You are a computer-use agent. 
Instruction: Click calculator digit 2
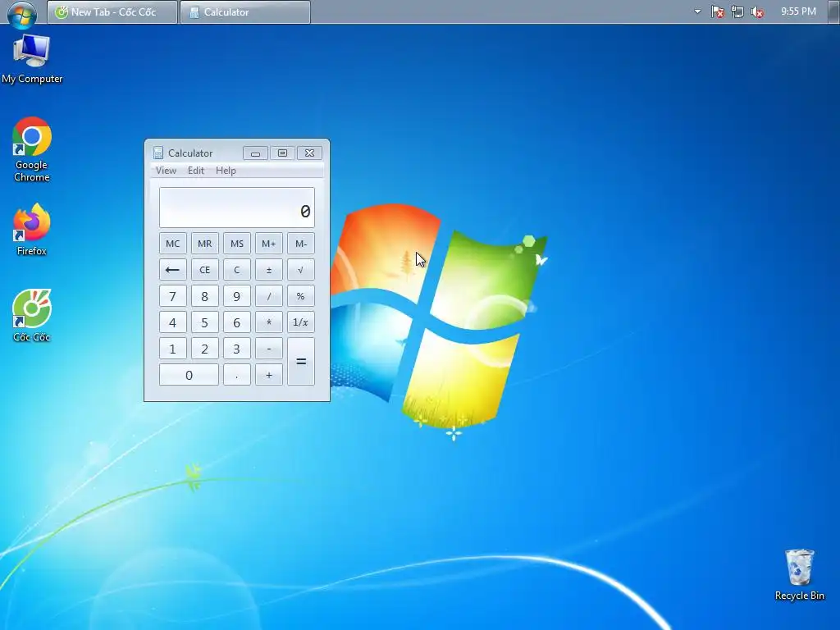pyautogui.click(x=204, y=348)
